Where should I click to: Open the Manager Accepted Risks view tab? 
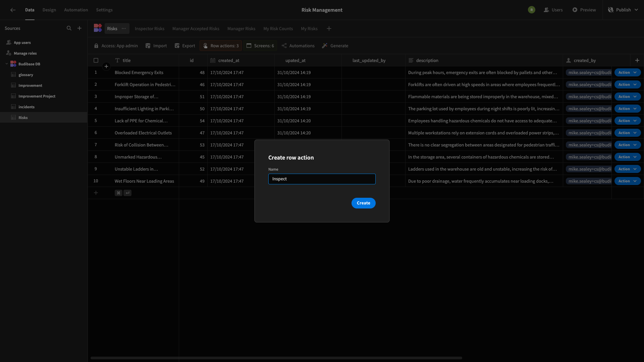click(196, 29)
